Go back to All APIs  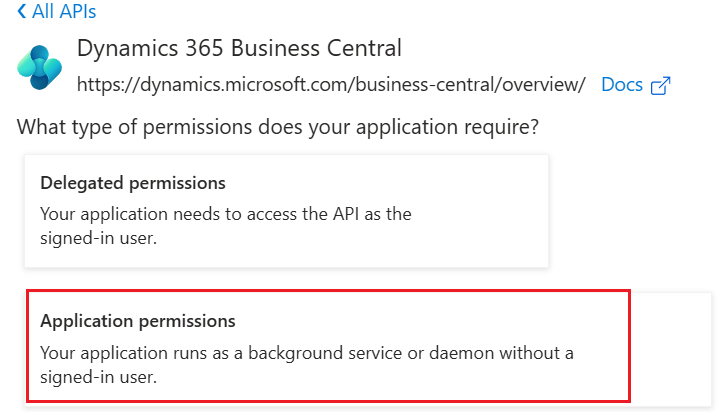[56, 11]
